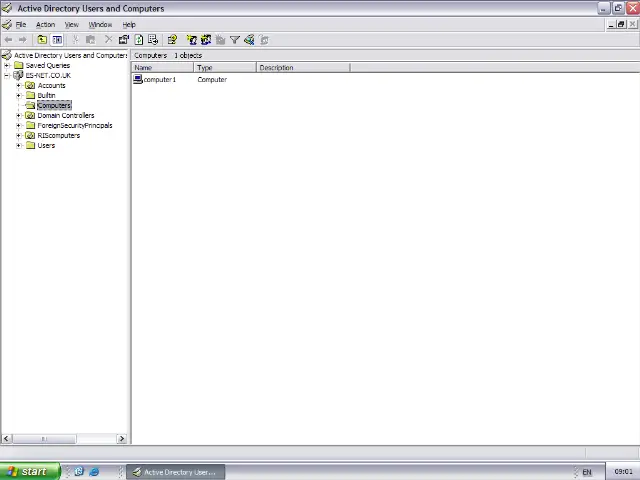
Task: Expand the ForeignSecurityPrincipals container
Action: 18,125
